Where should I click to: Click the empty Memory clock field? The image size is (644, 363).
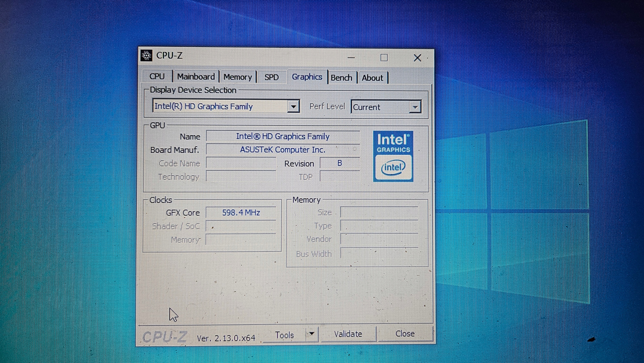pos(241,239)
